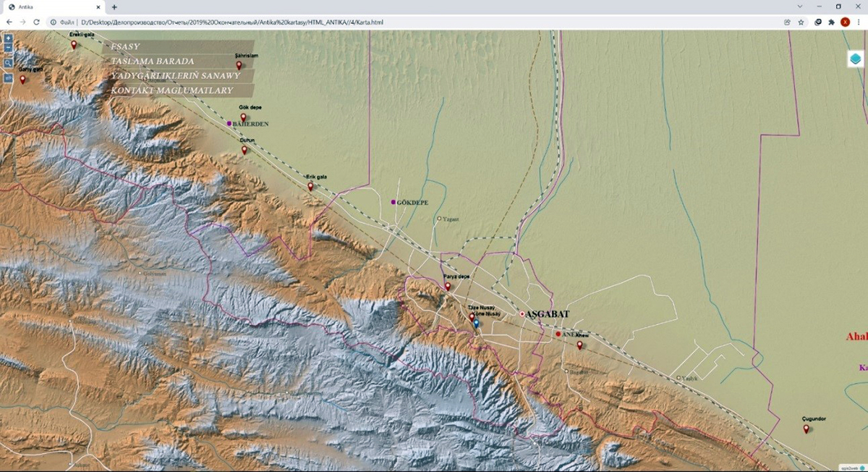
Task: Reload the page with the refresh button
Action: pos(36,22)
